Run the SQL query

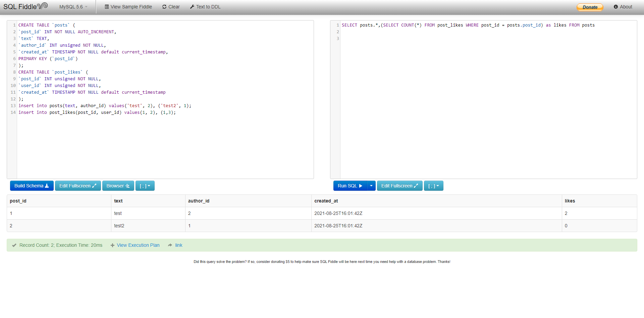(350, 186)
